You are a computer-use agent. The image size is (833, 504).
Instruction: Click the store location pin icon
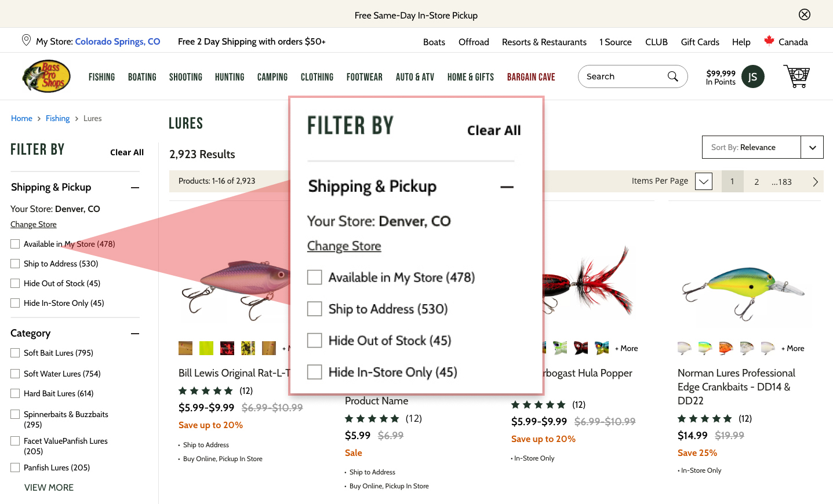point(26,40)
